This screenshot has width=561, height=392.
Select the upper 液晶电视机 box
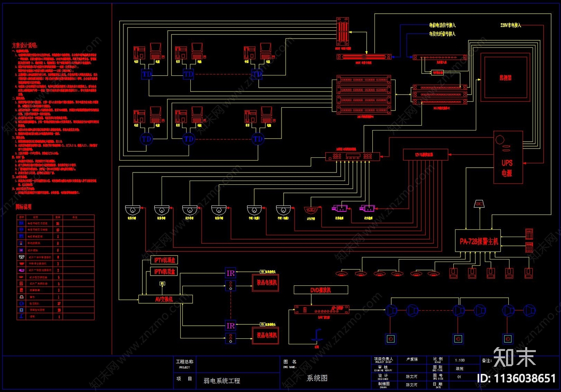tap(266, 283)
